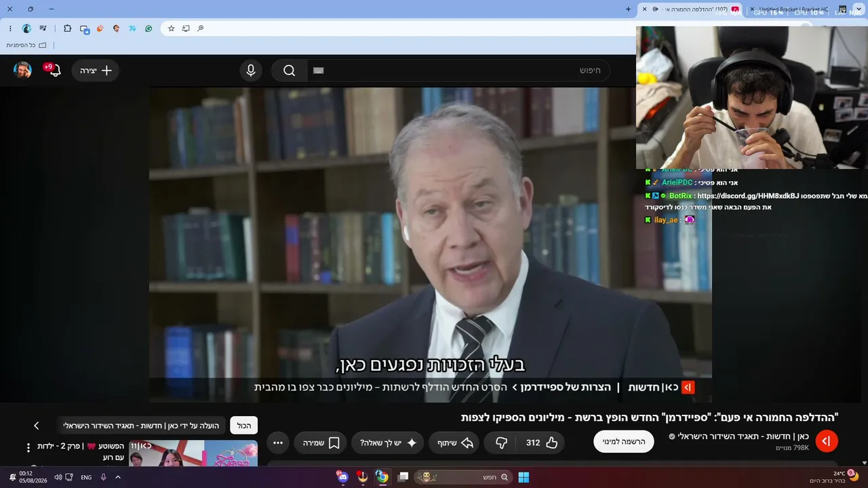
Task: Open the volume control in system tray
Action: pos(58,477)
